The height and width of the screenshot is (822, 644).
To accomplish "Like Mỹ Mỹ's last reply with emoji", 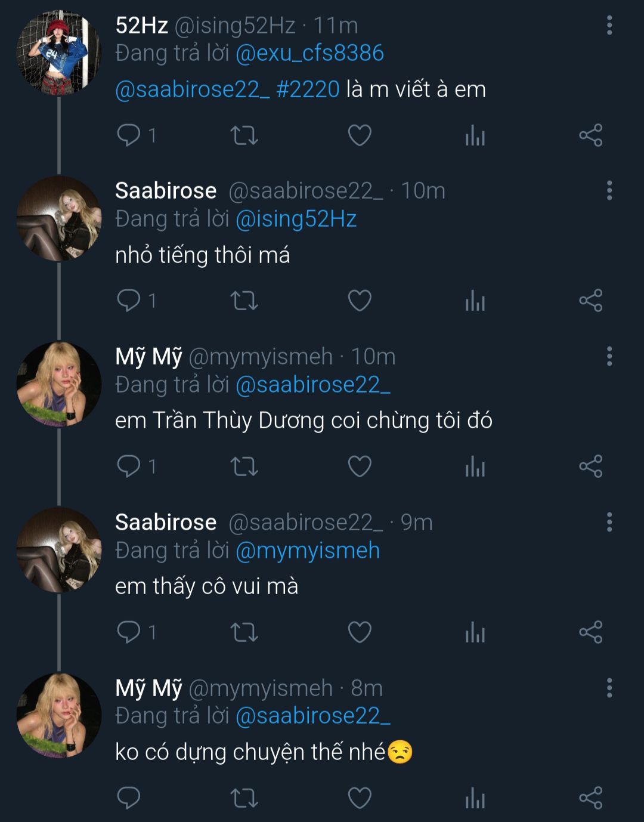I will 360,798.
